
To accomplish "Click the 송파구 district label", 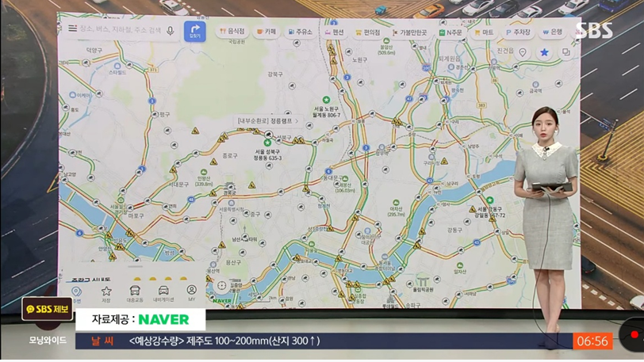I will pyautogui.click(x=412, y=305).
